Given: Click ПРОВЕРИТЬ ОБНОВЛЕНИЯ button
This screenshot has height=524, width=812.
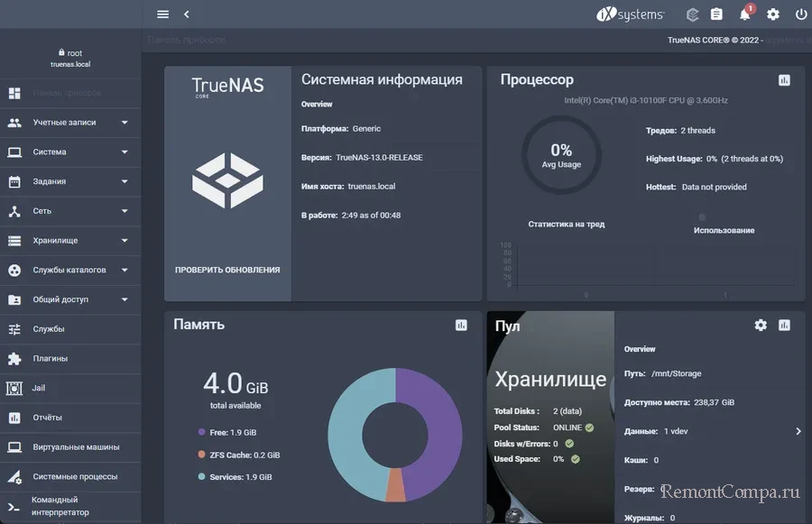Looking at the screenshot, I should coord(227,270).
